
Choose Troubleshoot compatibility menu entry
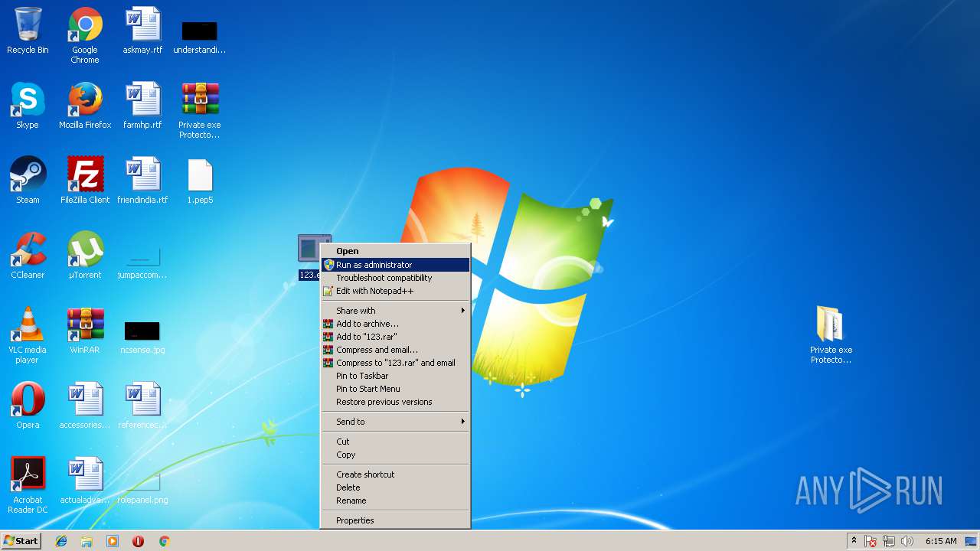pos(395,278)
